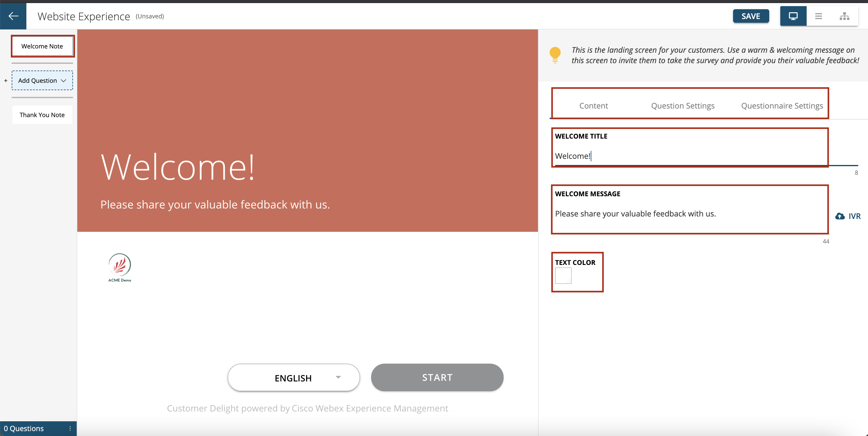Click the WELCOME TITLE input field
The height and width of the screenshot is (436, 868).
pyautogui.click(x=689, y=156)
